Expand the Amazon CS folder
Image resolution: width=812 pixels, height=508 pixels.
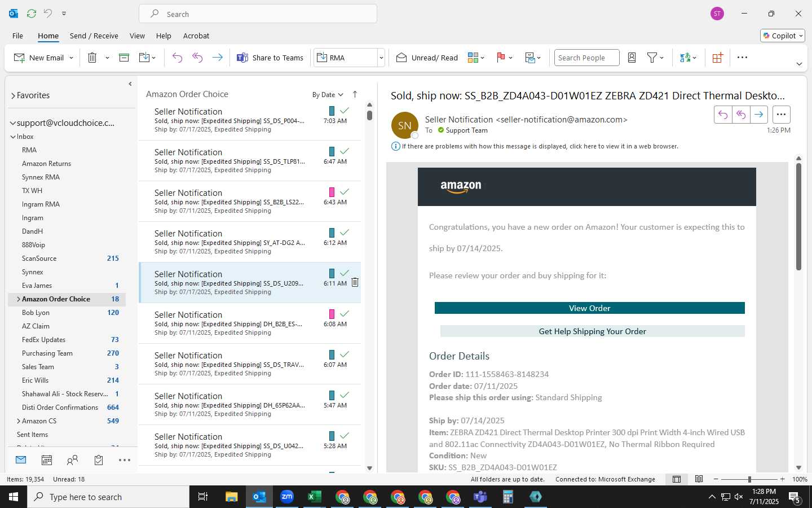(19, 421)
